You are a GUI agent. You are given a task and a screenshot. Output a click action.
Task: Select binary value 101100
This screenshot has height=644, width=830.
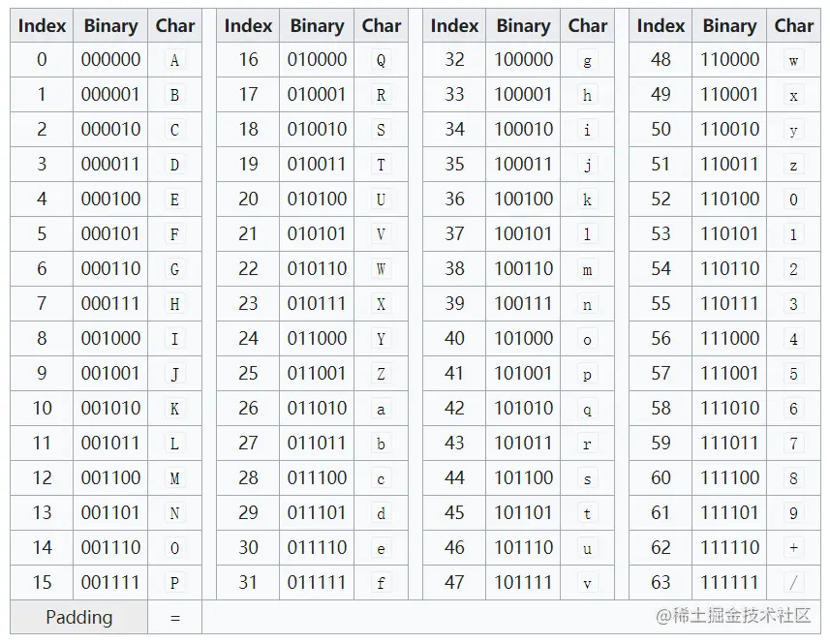523,477
